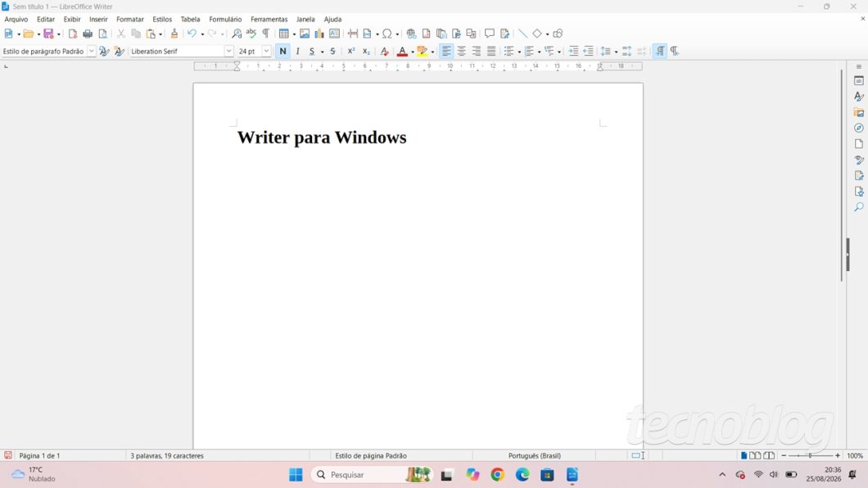868x488 pixels.
Task: Set Align Left paragraph
Action: click(446, 51)
